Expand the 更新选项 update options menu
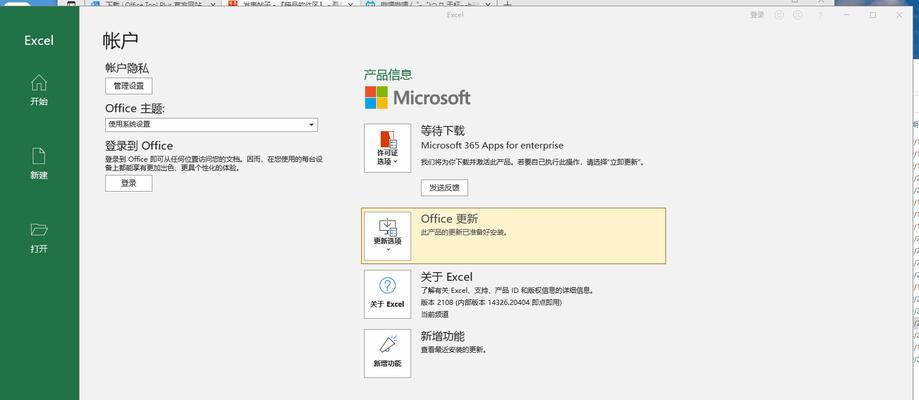Screen dimensions: 919x400 pyautogui.click(x=387, y=236)
